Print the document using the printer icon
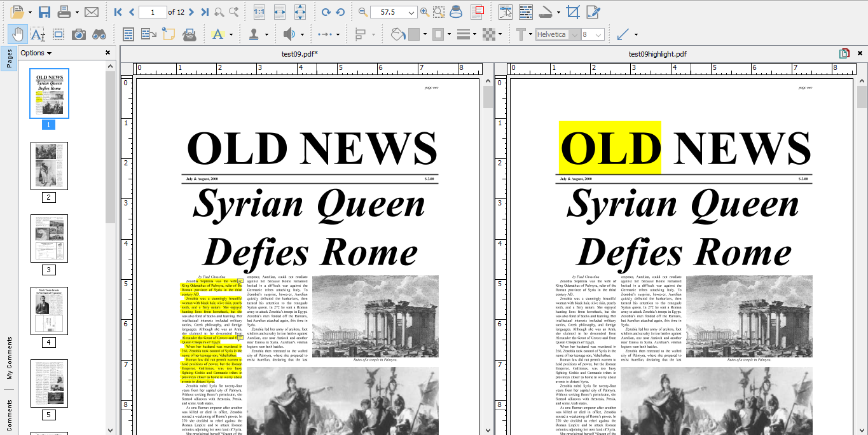868x435 pixels. (64, 12)
